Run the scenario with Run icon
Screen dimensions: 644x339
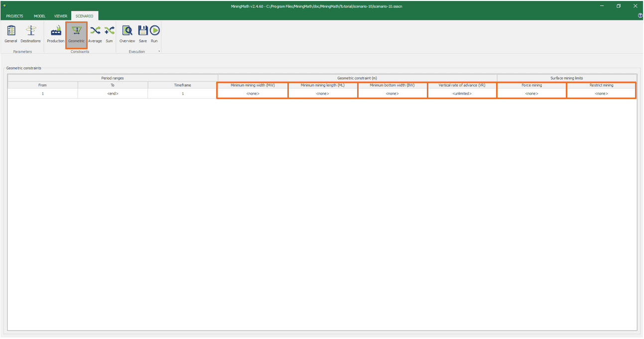154,34
